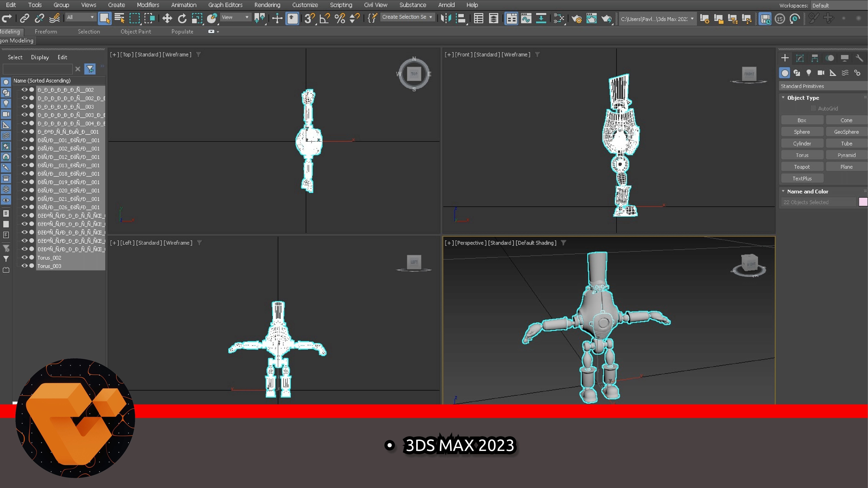Open the Motion panel tab icon
Screen dimensions: 868x488
coord(830,58)
